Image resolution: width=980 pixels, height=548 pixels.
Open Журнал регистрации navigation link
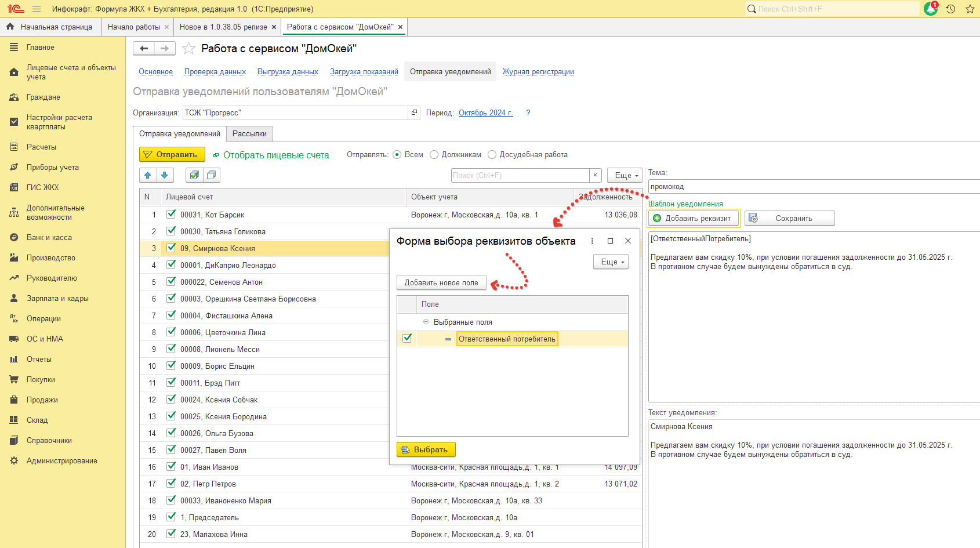point(538,72)
